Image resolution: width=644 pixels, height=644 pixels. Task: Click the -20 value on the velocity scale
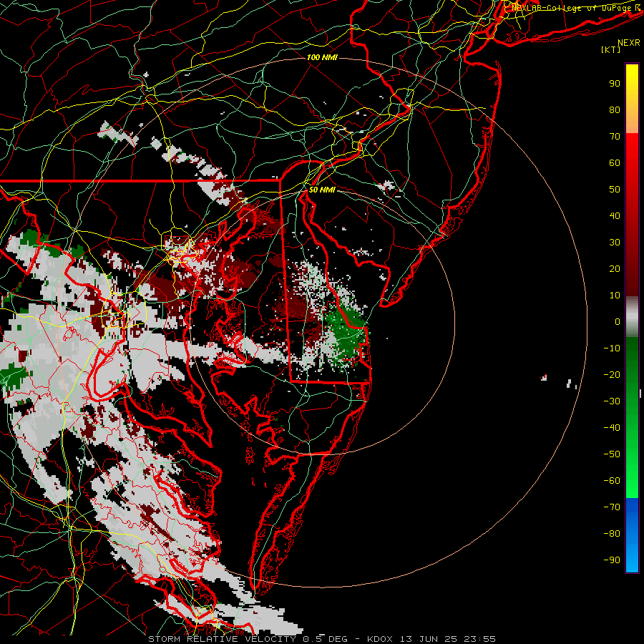(612, 374)
